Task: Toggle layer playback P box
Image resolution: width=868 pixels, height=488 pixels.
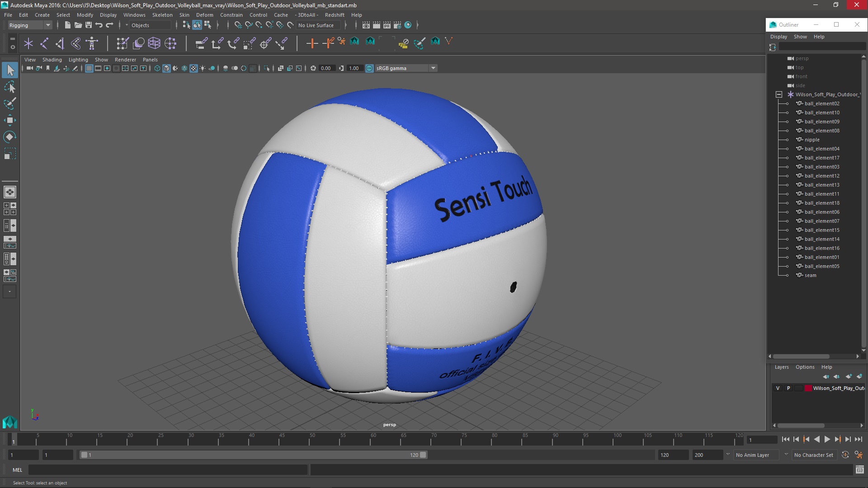Action: pyautogui.click(x=788, y=388)
